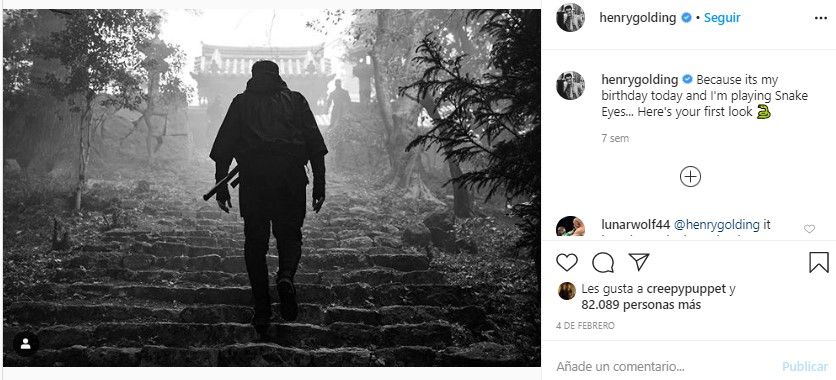Click the Publicar button

click(805, 367)
